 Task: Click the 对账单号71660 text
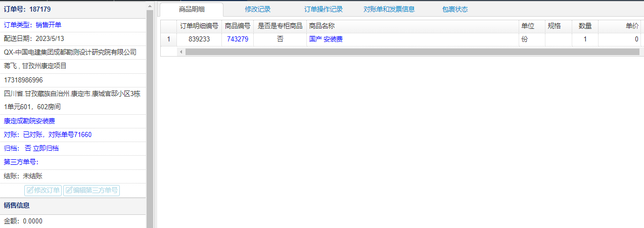(x=70, y=134)
